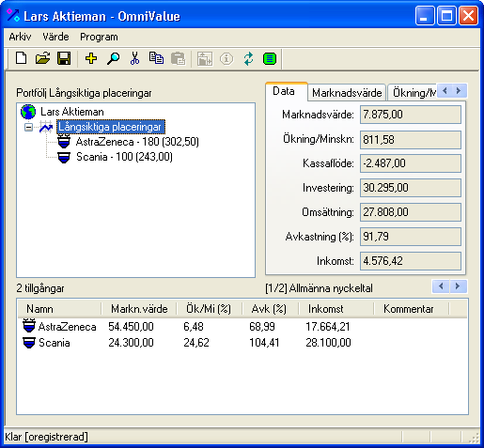This screenshot has width=484, height=448.
Task: Add new item with yellow plus icon
Action: 91,58
